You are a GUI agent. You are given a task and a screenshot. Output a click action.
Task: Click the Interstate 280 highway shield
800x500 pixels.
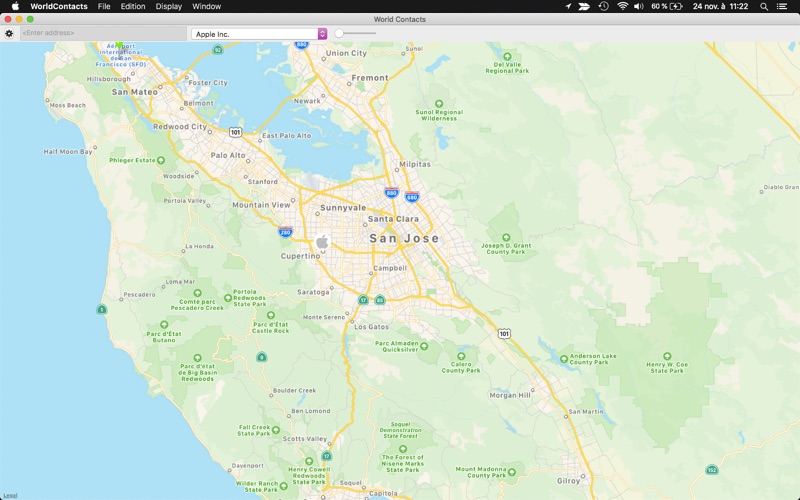[x=285, y=232]
